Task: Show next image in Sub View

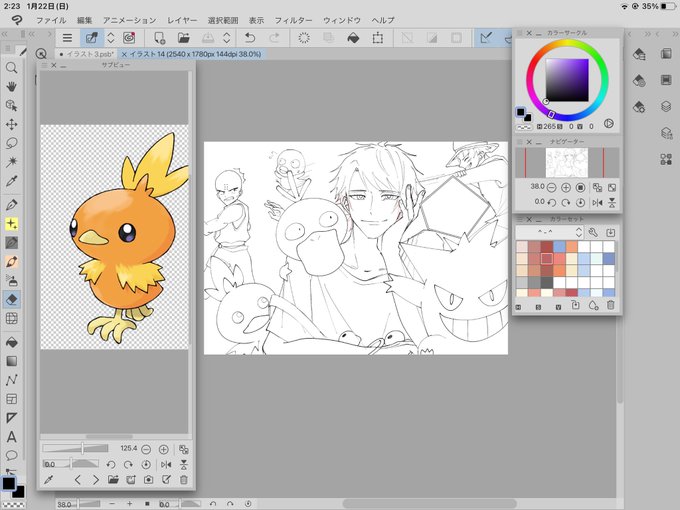Action: pos(96,480)
